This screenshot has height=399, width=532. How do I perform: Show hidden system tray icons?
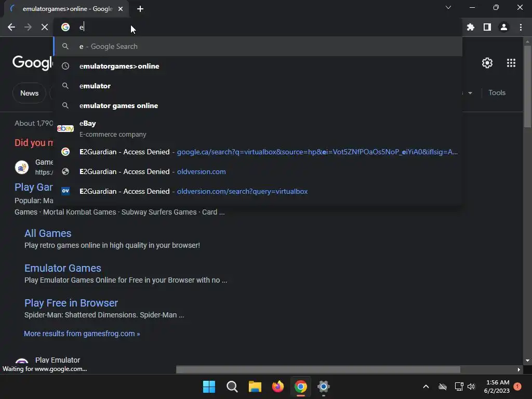point(426,387)
